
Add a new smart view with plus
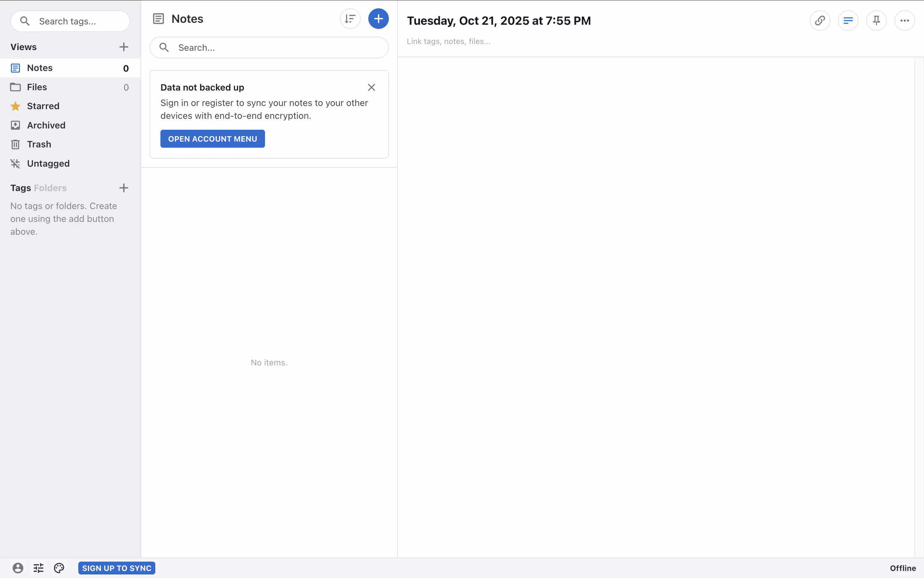[x=123, y=47]
